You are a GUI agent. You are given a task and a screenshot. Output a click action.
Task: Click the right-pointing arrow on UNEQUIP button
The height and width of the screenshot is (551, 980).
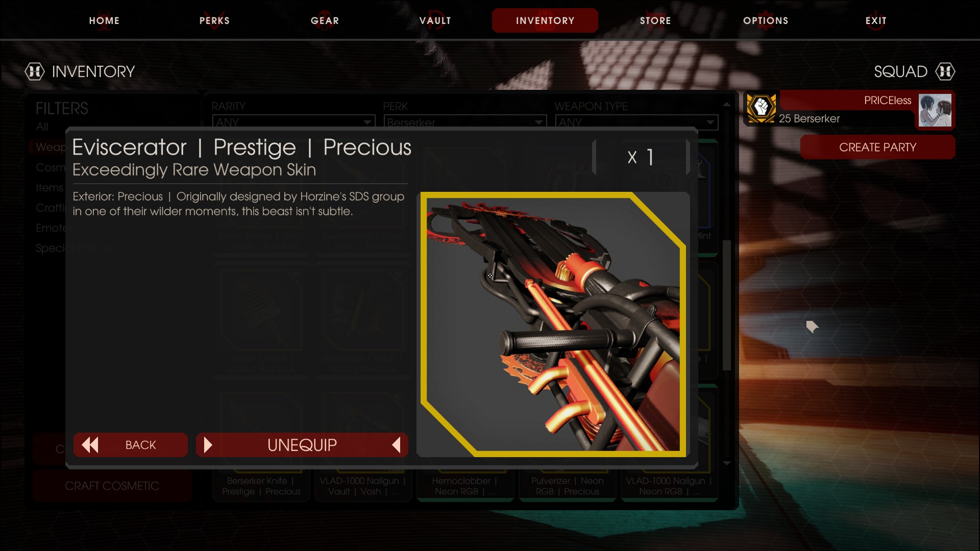click(208, 445)
